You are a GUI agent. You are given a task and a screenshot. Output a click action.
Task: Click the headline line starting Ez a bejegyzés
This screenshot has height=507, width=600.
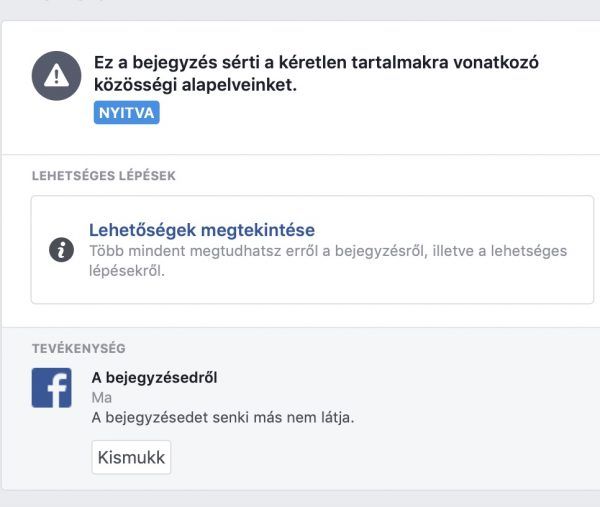point(316,62)
